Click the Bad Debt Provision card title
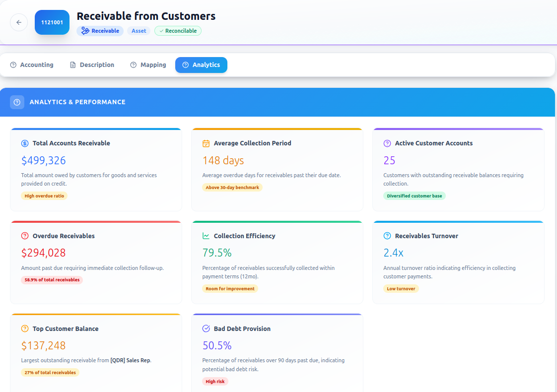The width and height of the screenshot is (557, 392). (242, 329)
